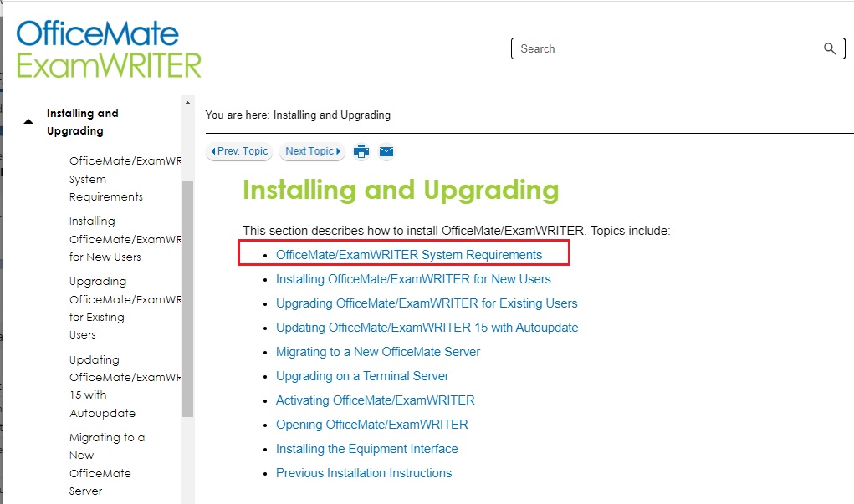The width and height of the screenshot is (854, 504).
Task: Click the Next Topic button
Action: 311,151
